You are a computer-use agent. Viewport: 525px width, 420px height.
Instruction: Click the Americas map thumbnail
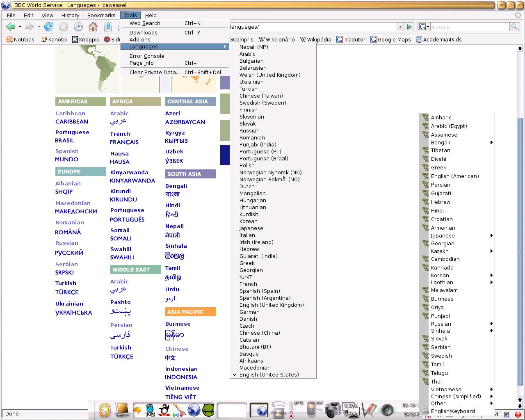(x=87, y=68)
